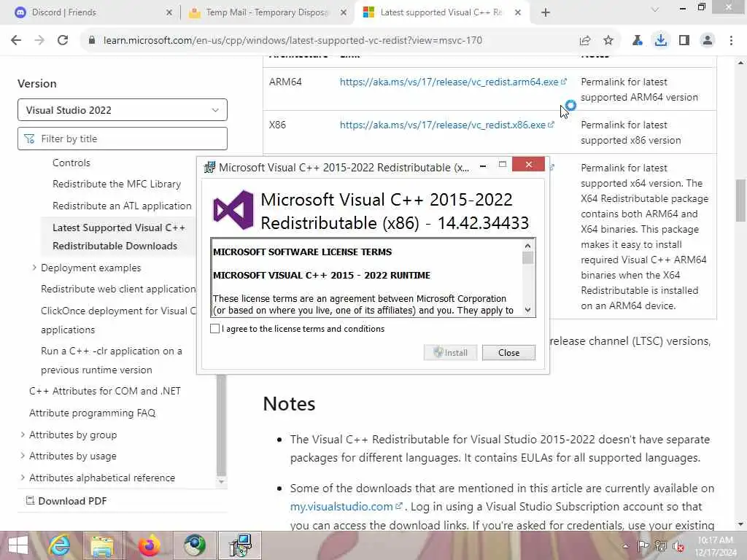
Task: Open the ARM64 vc_redist.arm64.exe link
Action: point(453,82)
